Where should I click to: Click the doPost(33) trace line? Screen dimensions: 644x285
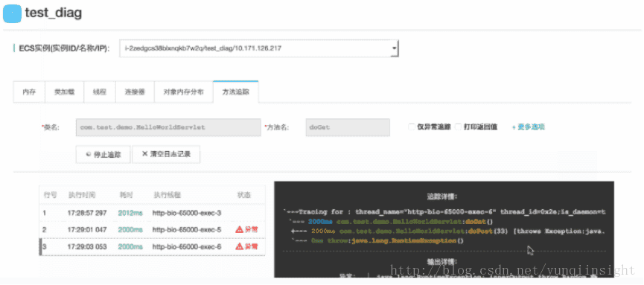(x=447, y=231)
